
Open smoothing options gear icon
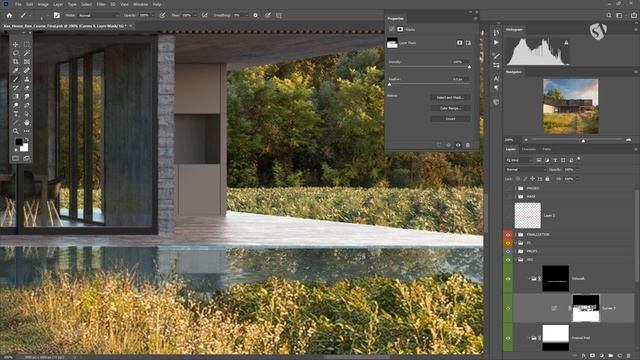(256, 15)
